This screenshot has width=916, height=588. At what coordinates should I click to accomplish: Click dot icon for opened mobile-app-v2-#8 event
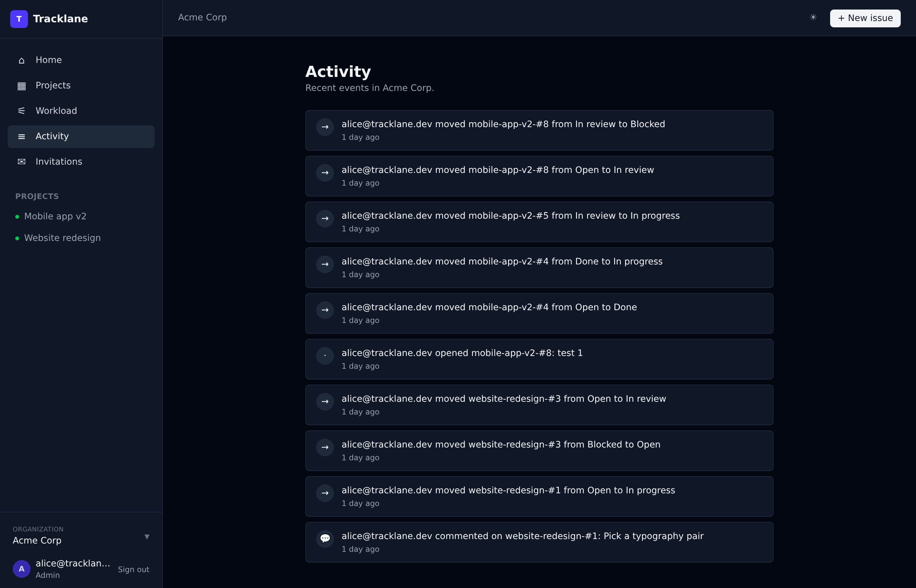(325, 356)
